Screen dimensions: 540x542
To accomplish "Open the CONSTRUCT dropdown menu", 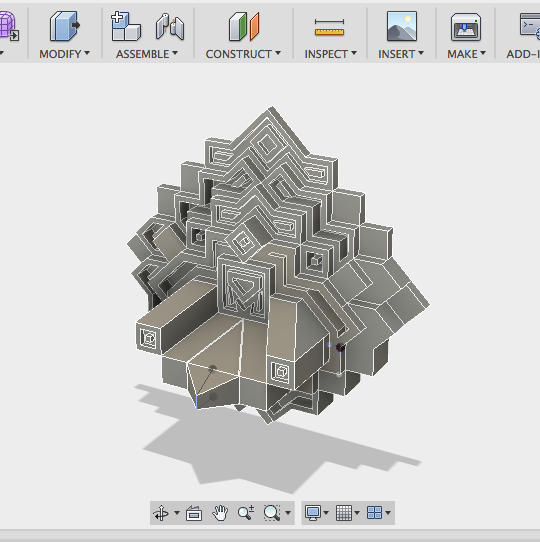I will tap(243, 54).
